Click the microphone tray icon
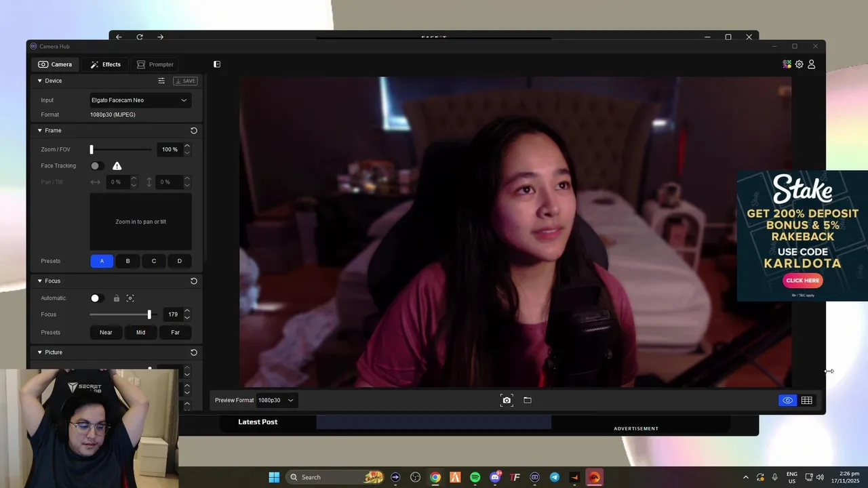 774,477
